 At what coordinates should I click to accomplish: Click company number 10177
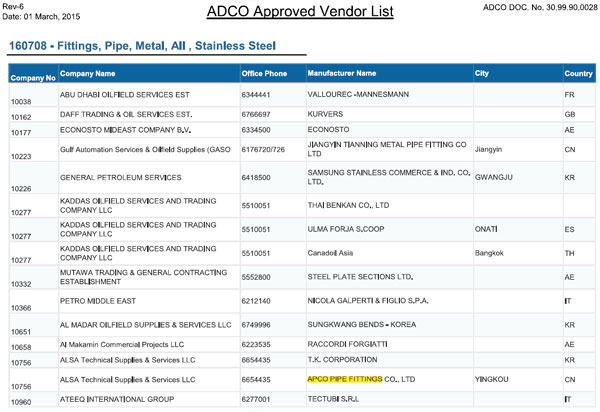pos(21,133)
